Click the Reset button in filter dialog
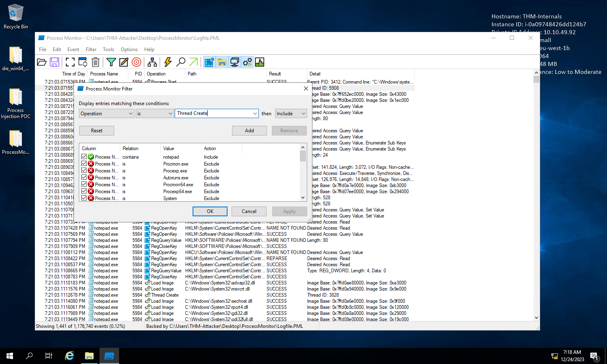The width and height of the screenshot is (607, 364). pos(97,131)
